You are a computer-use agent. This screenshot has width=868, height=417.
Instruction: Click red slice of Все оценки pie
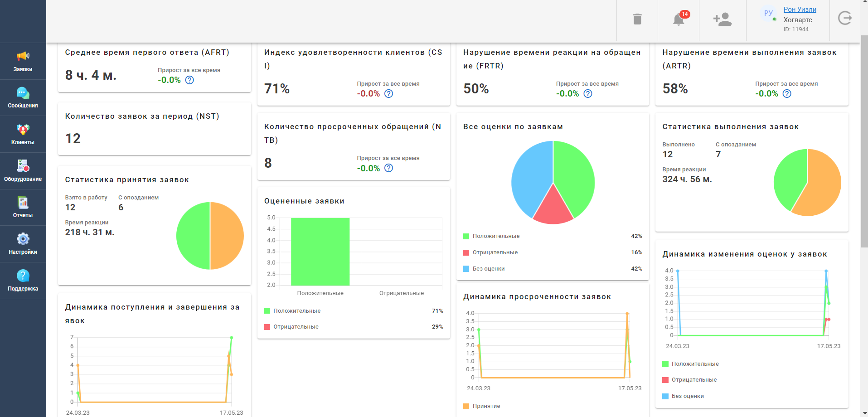click(553, 208)
